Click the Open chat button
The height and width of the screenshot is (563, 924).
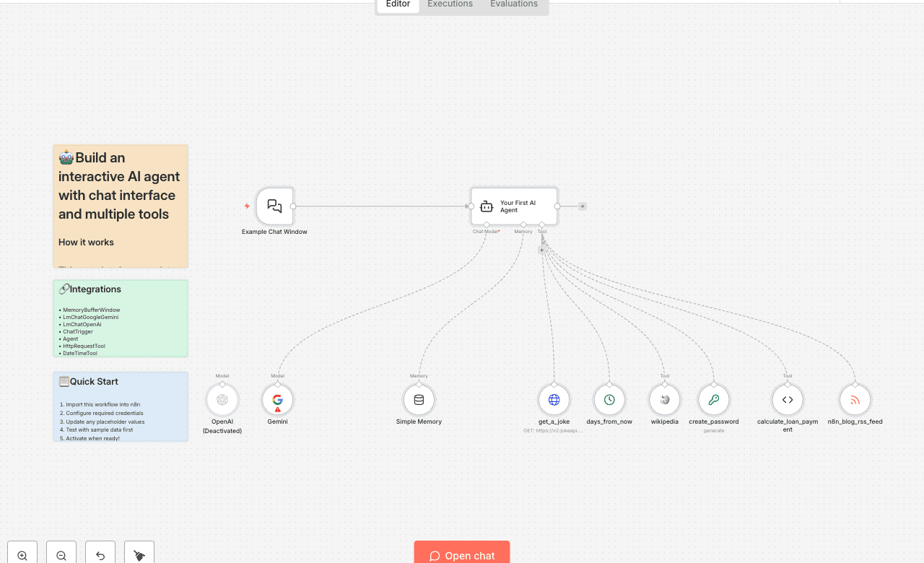[x=461, y=555]
